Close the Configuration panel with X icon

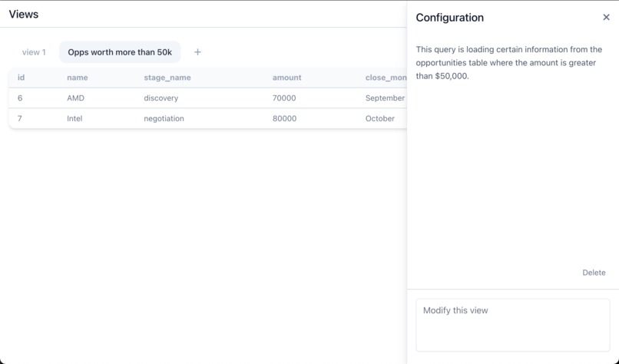pos(606,18)
